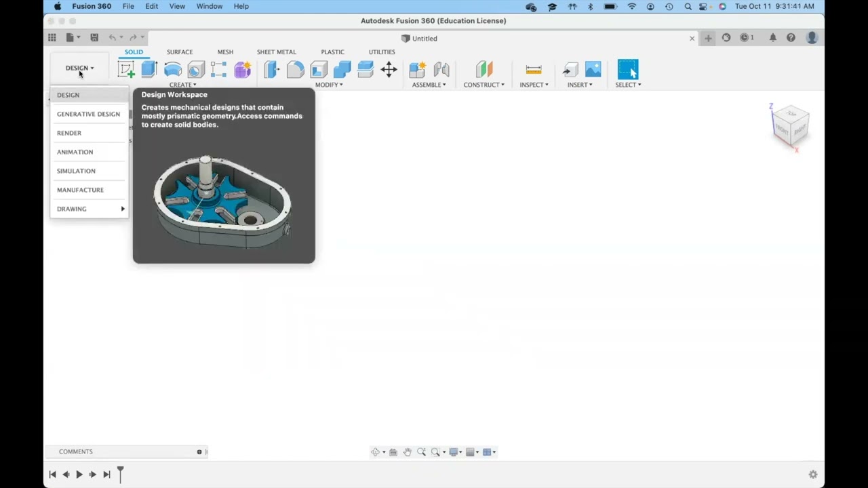868x488 pixels.
Task: Select the Rectangular Pattern tool
Action: tap(218, 69)
